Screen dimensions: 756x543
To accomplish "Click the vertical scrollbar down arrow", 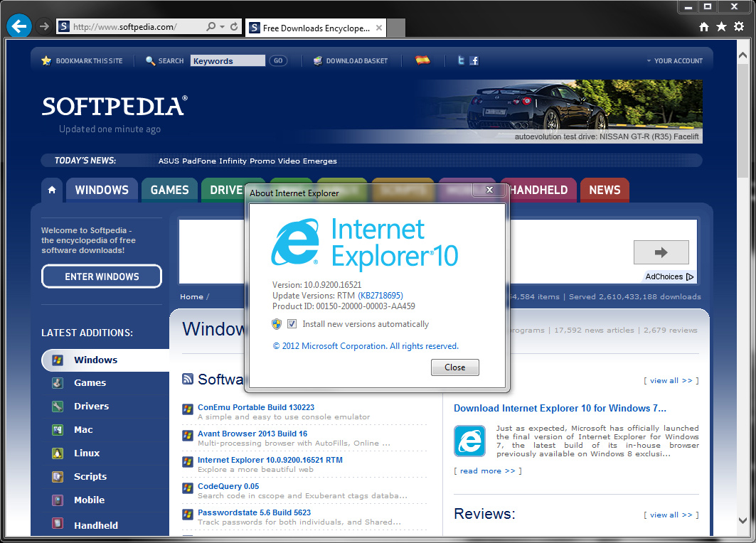I will [742, 520].
